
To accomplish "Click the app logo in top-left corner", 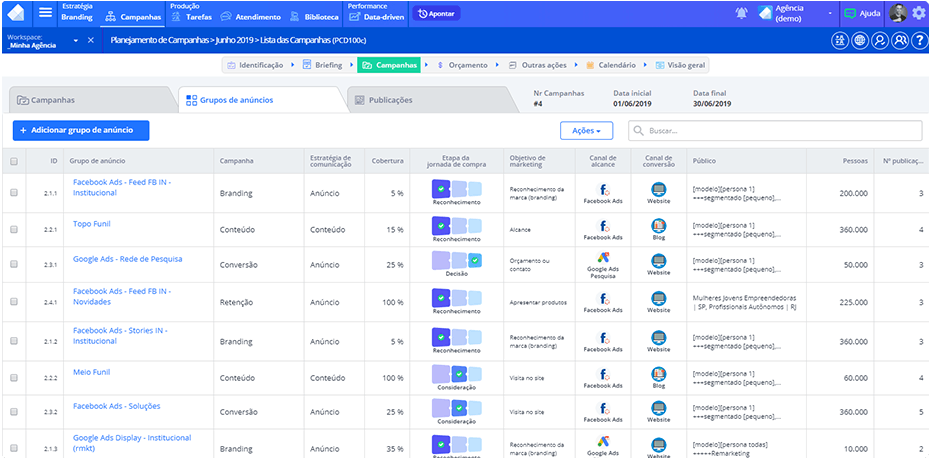I will click(x=17, y=12).
